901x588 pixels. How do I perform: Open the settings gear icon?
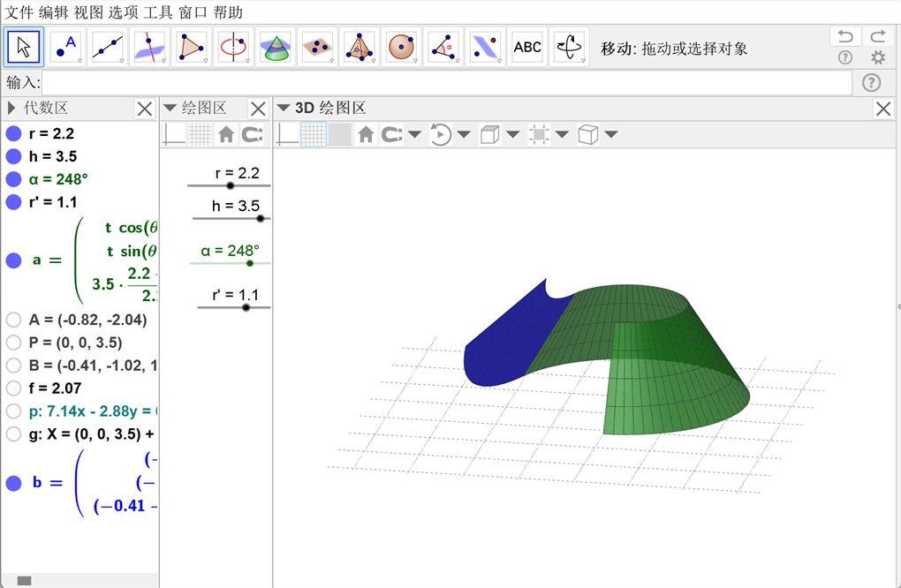pyautogui.click(x=877, y=58)
